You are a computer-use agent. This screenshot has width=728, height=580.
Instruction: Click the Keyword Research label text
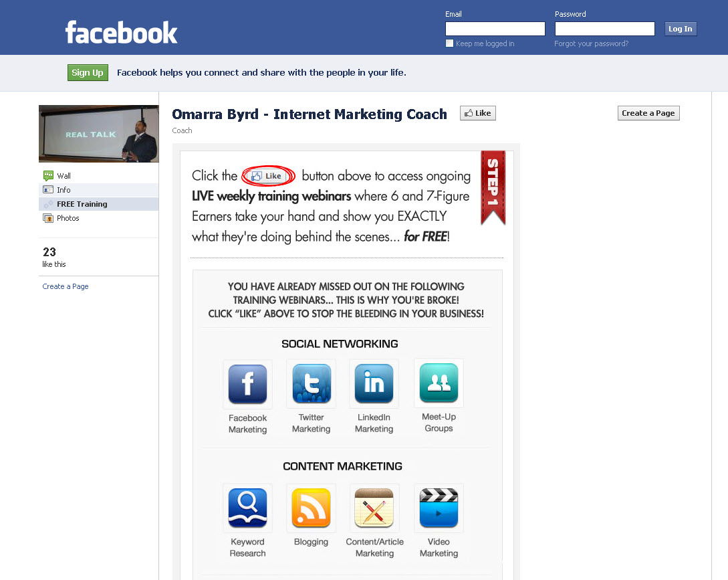(247, 547)
